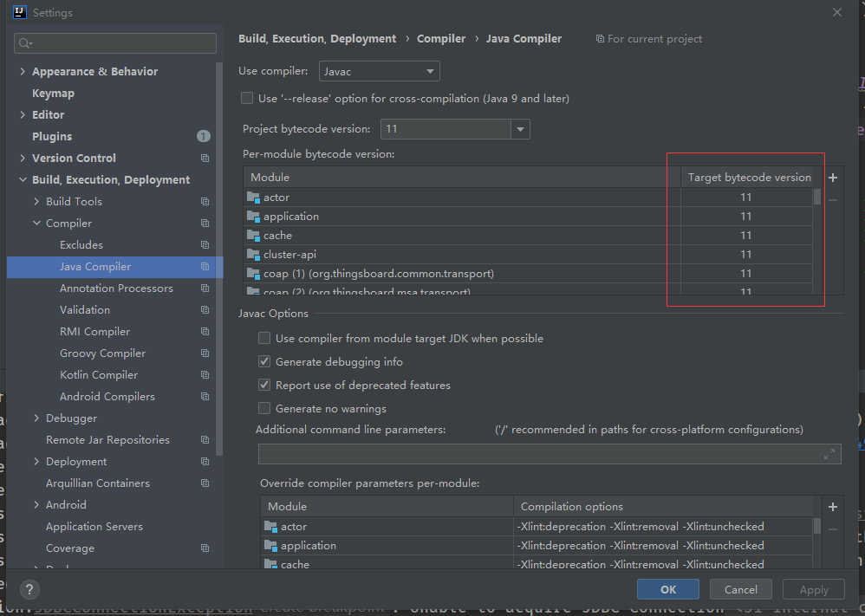Click the project-level icon beside Excludes
This screenshot has width=865, height=616.
pyautogui.click(x=205, y=245)
